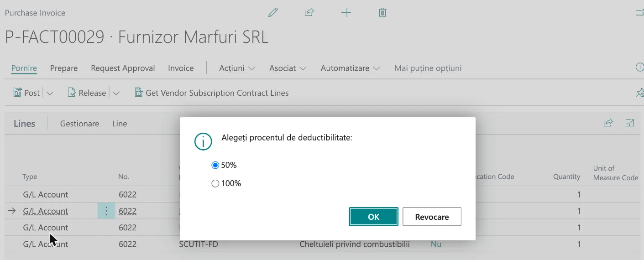Click the plus icon to create new invoice
644x260 pixels.
click(x=346, y=13)
